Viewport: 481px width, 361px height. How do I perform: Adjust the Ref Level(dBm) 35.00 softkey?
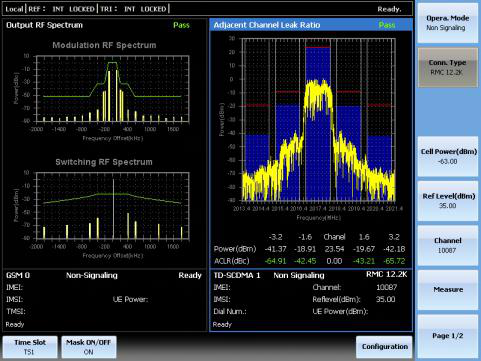click(x=447, y=201)
